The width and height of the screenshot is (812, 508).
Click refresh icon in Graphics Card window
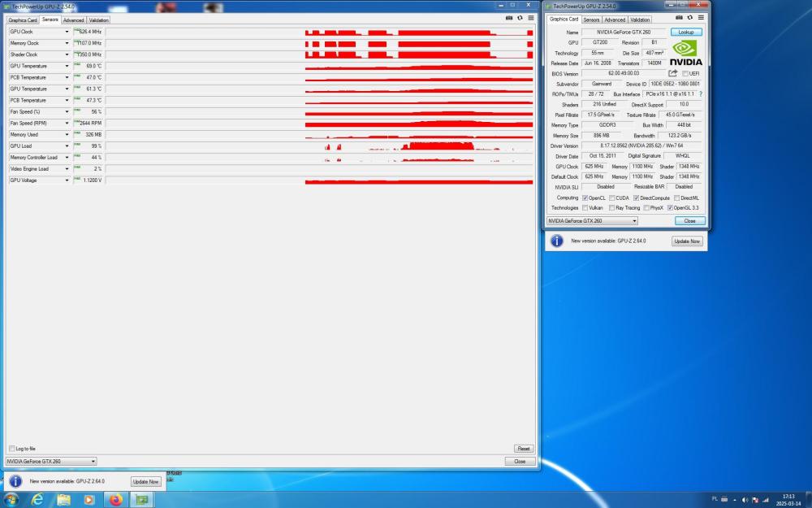pyautogui.click(x=689, y=17)
